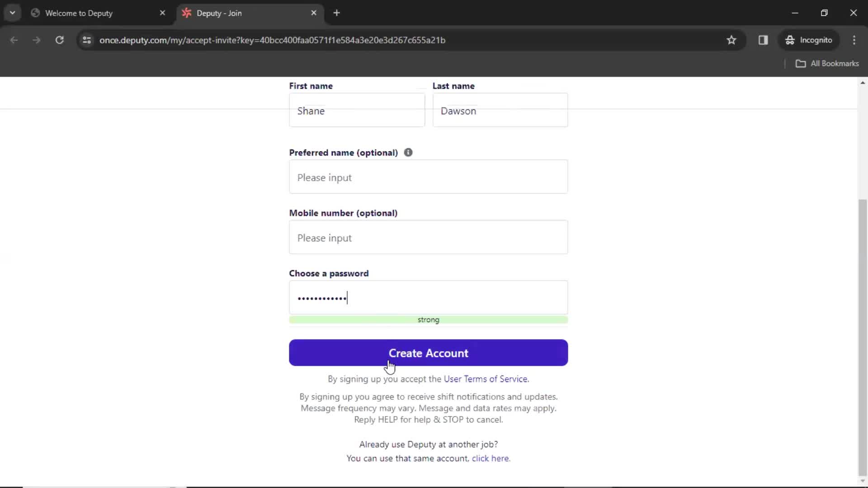This screenshot has width=868, height=488.
Task: Click the reload page icon
Action: [x=60, y=40]
